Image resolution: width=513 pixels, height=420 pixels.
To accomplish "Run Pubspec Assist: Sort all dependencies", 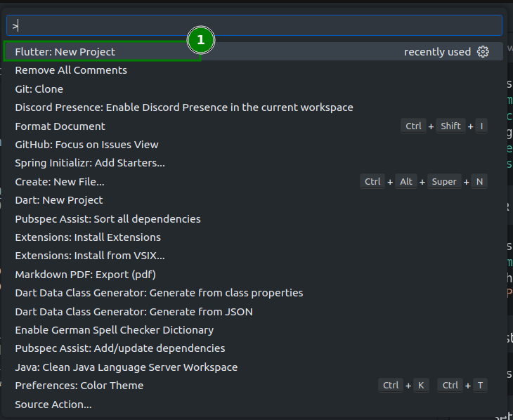I will tap(108, 219).
